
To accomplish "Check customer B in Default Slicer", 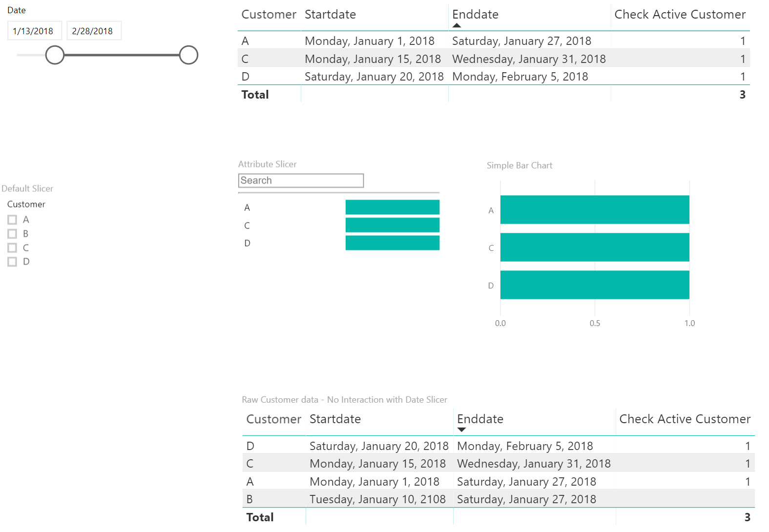I will (12, 234).
